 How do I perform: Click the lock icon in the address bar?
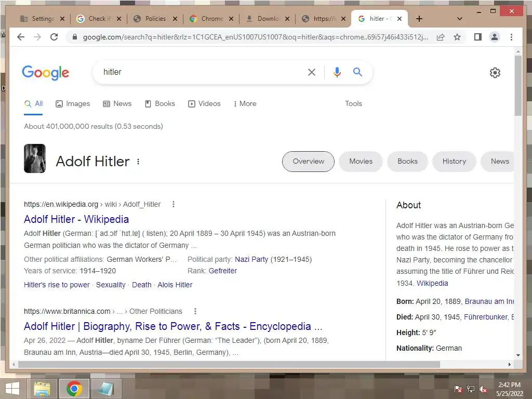75,37
